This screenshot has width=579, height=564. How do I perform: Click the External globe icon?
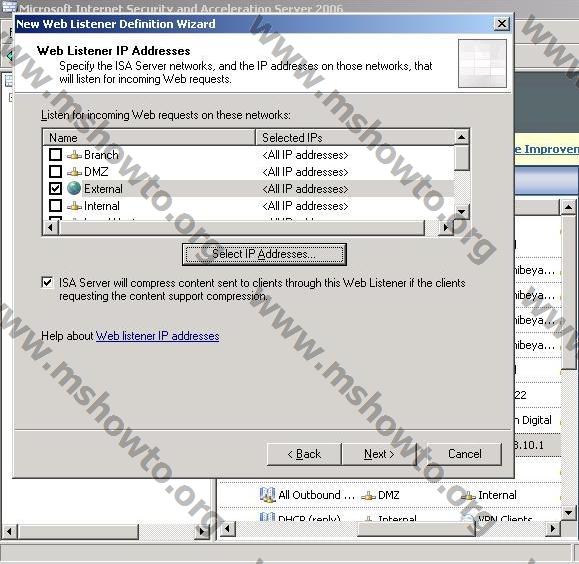(74, 188)
